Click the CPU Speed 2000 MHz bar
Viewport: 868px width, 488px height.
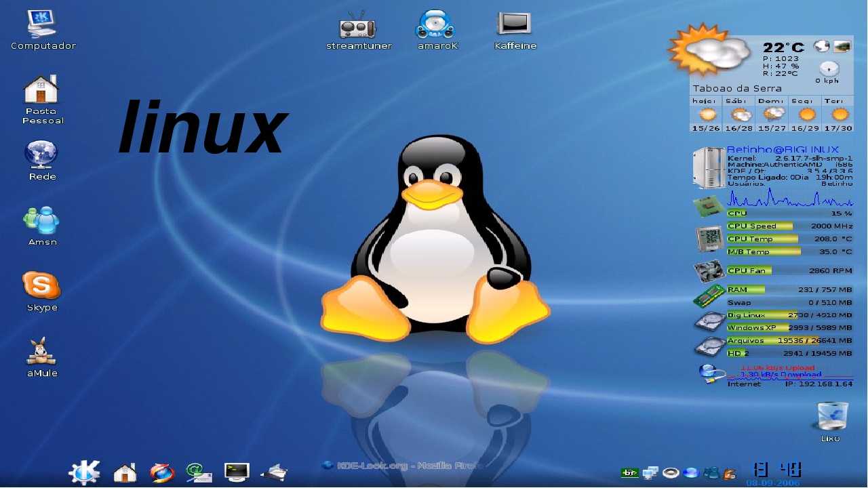tap(790, 226)
